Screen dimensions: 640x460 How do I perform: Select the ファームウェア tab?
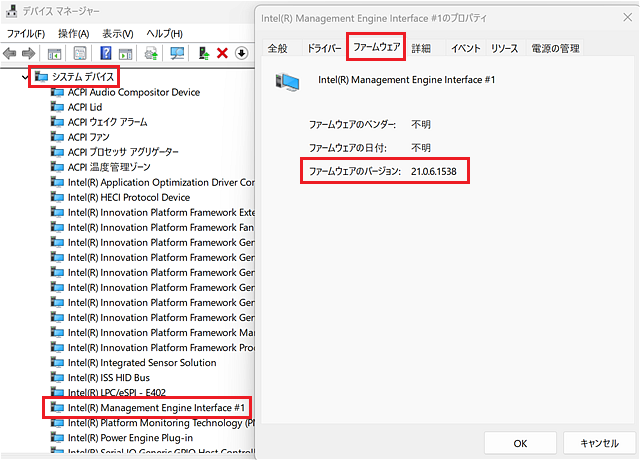[x=376, y=47]
